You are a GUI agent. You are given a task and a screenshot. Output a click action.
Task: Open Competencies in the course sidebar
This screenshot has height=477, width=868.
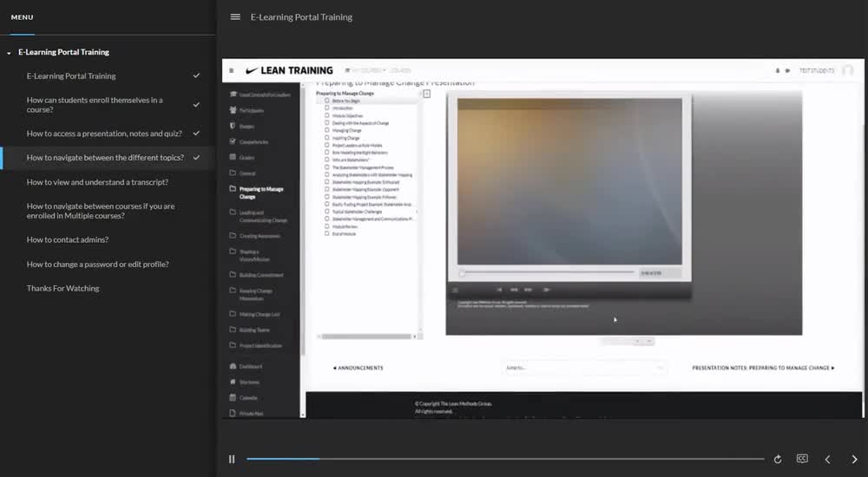click(249, 142)
